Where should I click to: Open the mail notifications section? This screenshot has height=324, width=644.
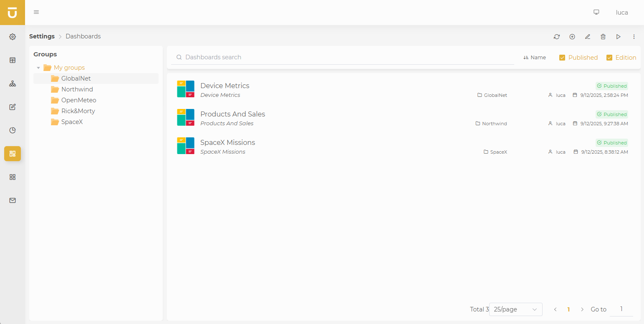click(12, 200)
